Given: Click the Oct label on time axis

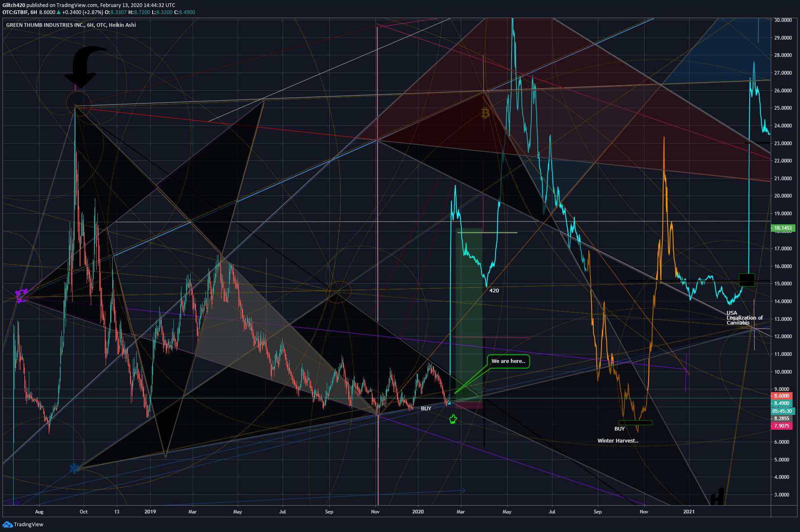Looking at the screenshot, I should [x=83, y=512].
